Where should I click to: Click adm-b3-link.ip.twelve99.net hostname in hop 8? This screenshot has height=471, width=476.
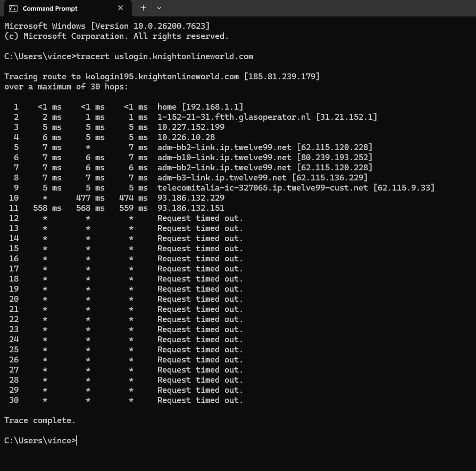[x=222, y=178]
